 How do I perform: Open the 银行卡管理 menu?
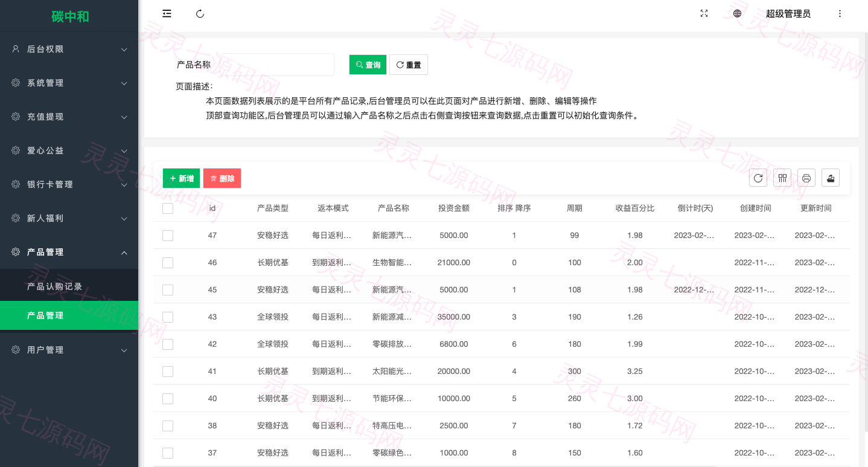coord(69,184)
